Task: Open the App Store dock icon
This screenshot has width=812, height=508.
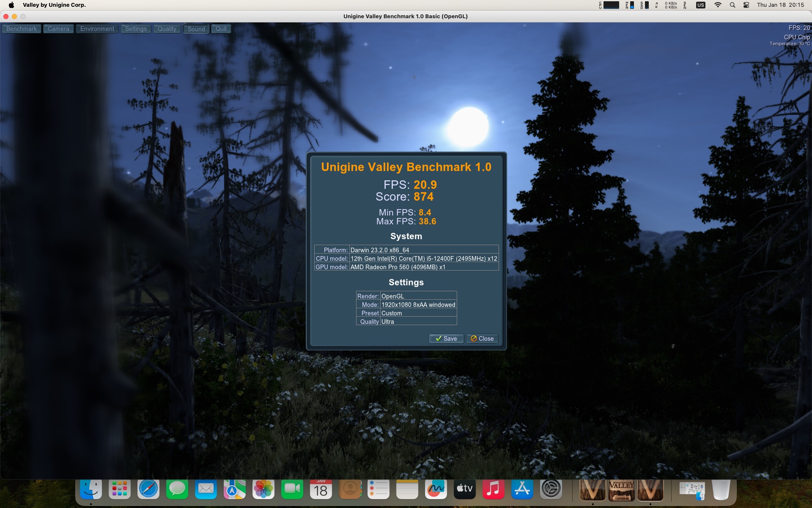Action: [522, 489]
